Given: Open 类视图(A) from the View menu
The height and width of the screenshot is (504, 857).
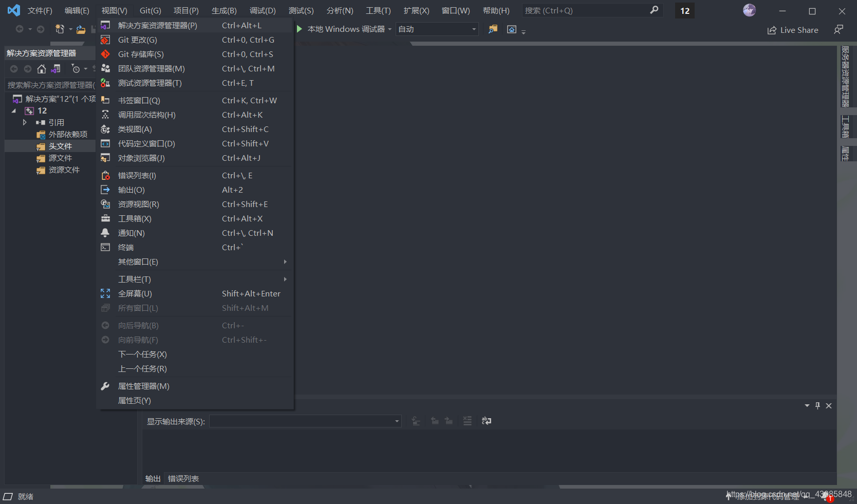Looking at the screenshot, I should pyautogui.click(x=195, y=129).
